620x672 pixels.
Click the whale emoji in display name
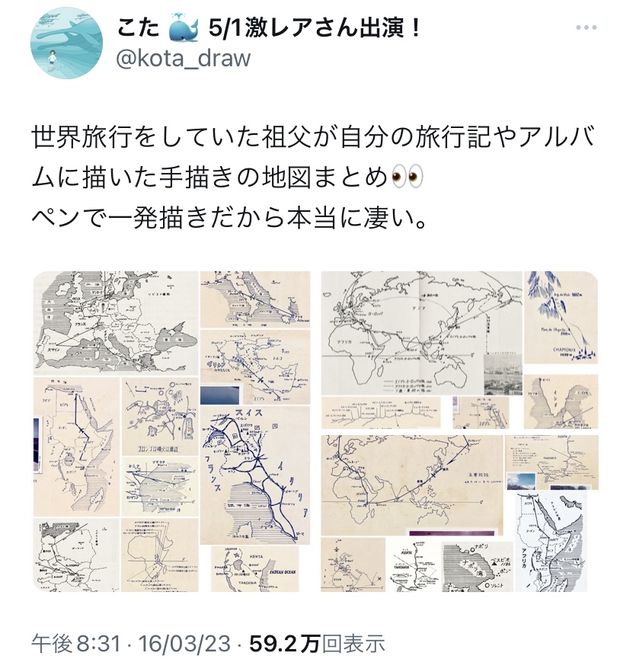[184, 29]
